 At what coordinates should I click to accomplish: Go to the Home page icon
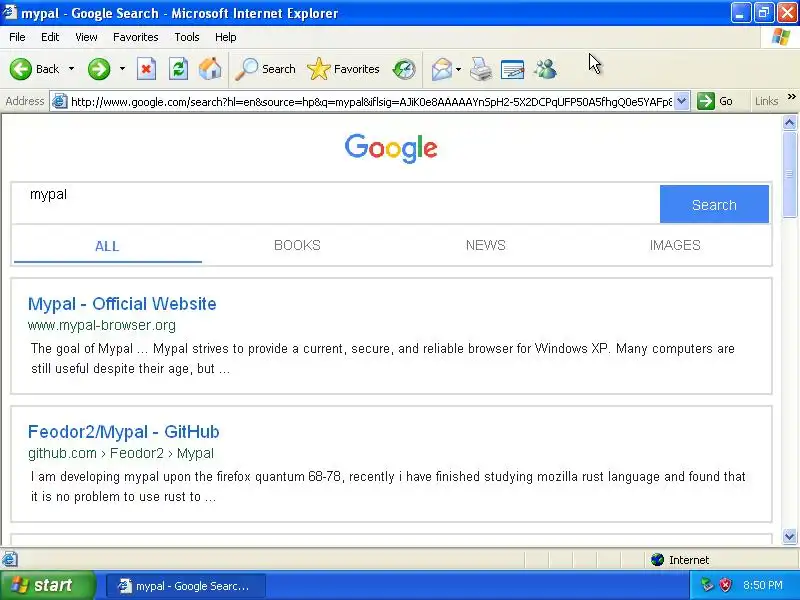(210, 69)
